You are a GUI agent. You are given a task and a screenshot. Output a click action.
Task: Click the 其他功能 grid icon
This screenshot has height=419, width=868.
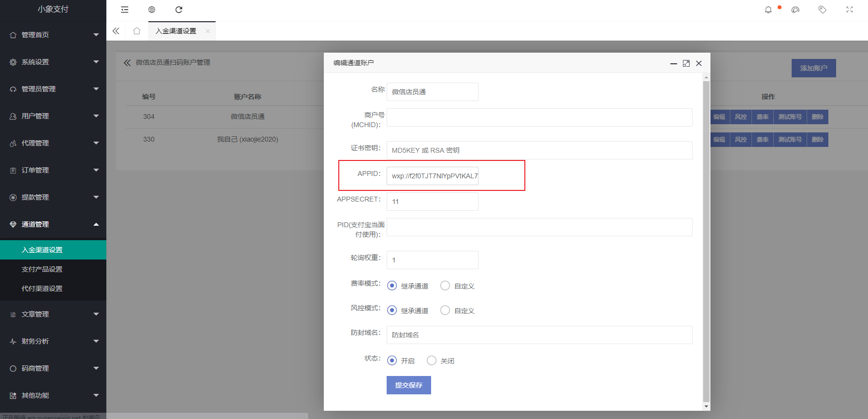(13, 395)
